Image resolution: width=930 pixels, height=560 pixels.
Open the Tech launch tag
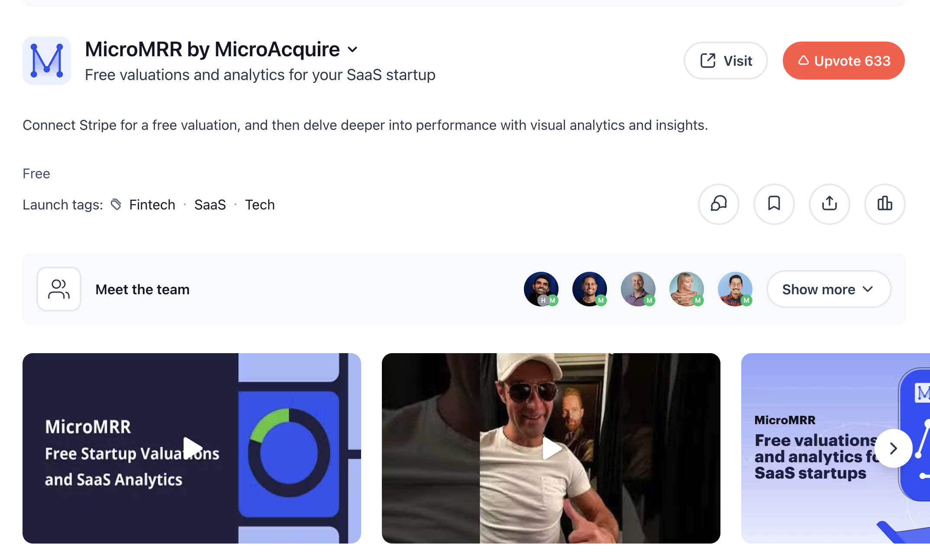[260, 205]
